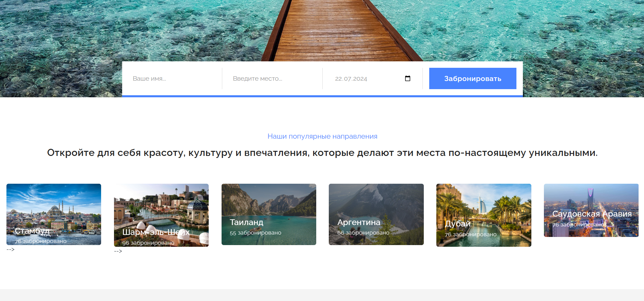Open the Стамбул destination card

[x=54, y=214]
